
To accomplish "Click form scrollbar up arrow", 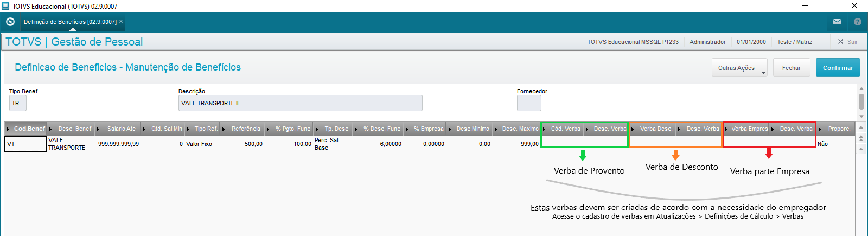I will coord(861,88).
